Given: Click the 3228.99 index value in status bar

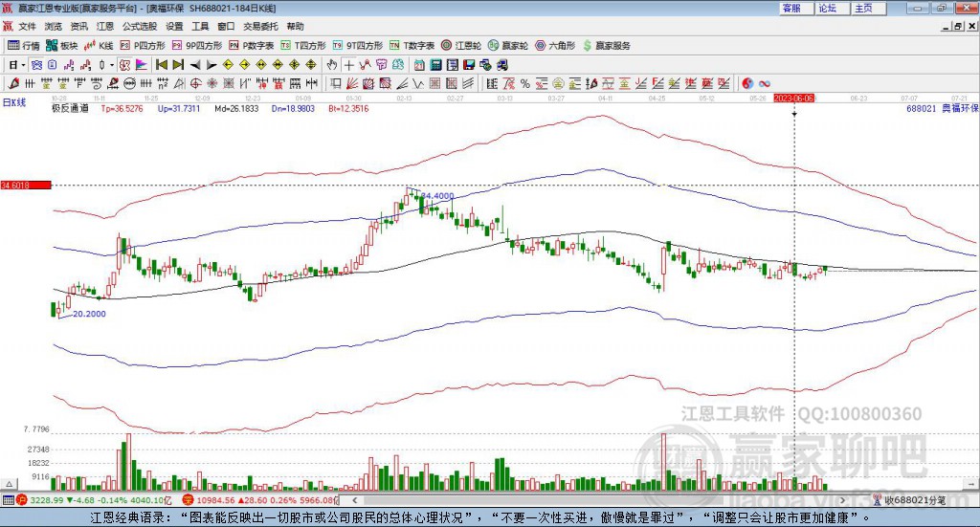Looking at the screenshot, I should click(47, 500).
